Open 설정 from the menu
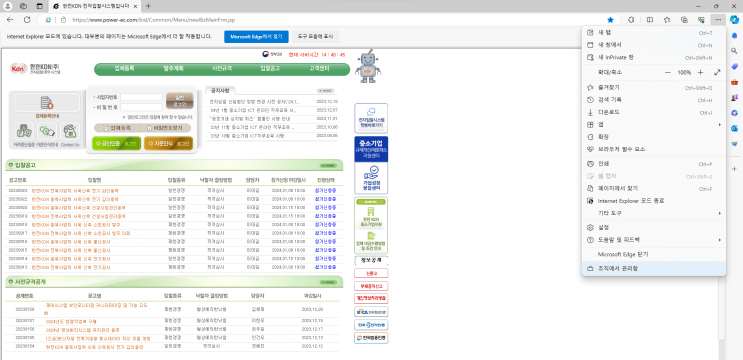The width and height of the screenshot is (743, 360). [653, 227]
